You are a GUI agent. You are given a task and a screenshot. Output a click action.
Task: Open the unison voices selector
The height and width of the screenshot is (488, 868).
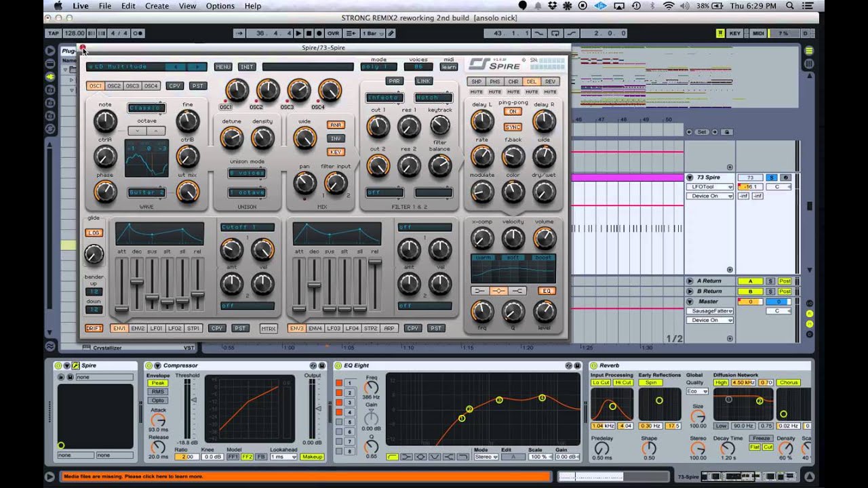point(247,173)
